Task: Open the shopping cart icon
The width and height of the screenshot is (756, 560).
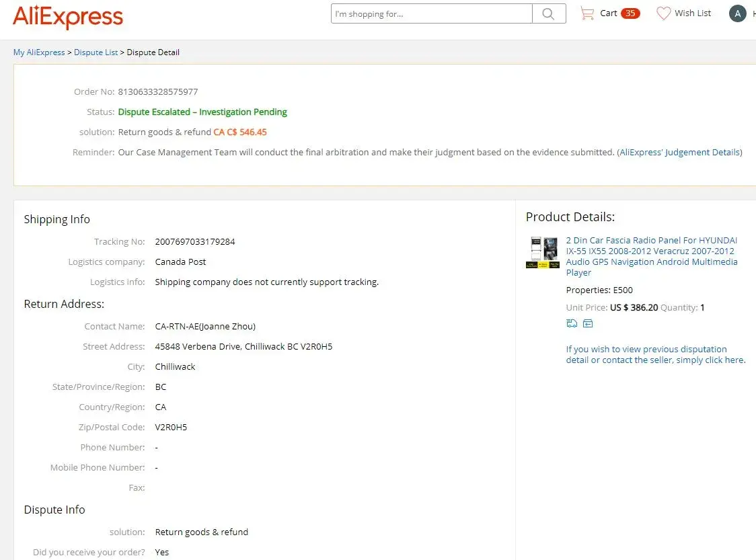Action: tap(587, 13)
